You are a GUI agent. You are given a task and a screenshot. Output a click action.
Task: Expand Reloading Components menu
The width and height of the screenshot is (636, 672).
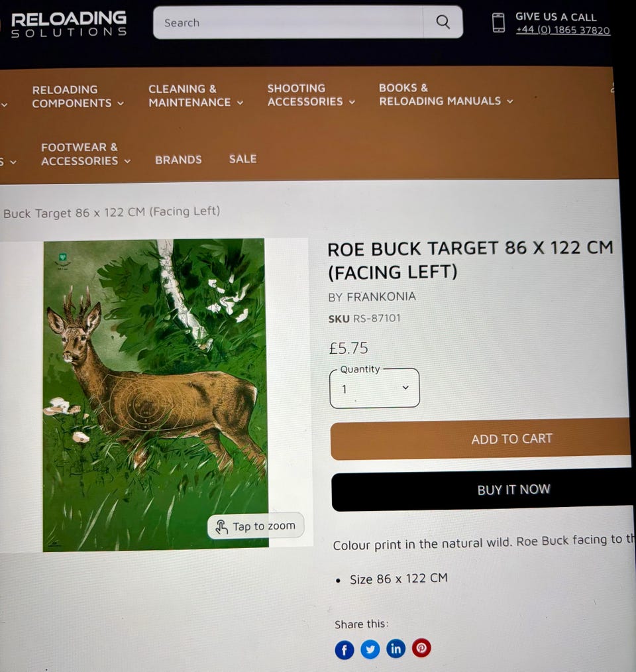coord(78,97)
